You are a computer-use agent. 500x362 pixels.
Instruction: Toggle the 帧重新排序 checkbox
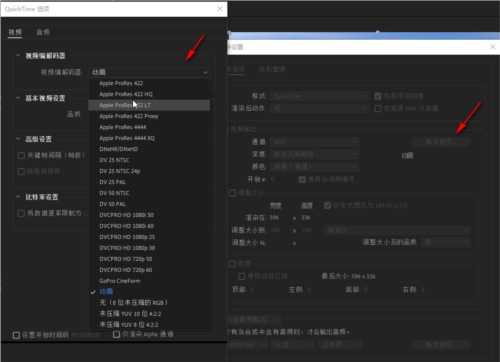21,171
